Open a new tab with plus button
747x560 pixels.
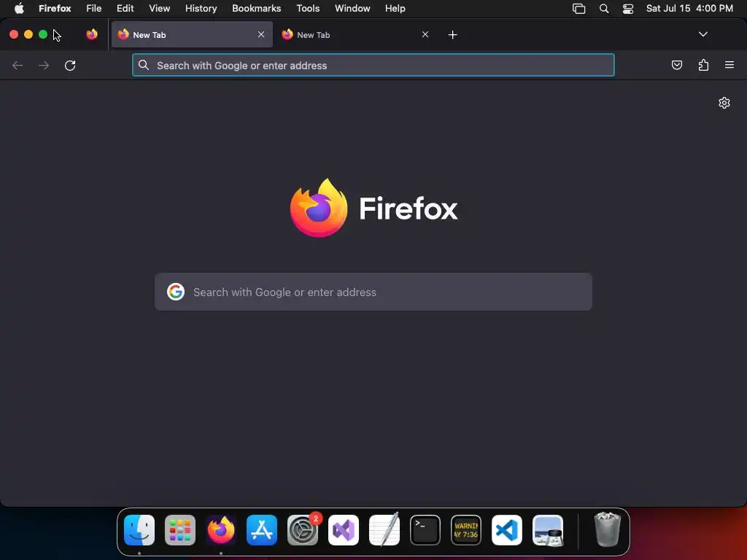pos(452,34)
